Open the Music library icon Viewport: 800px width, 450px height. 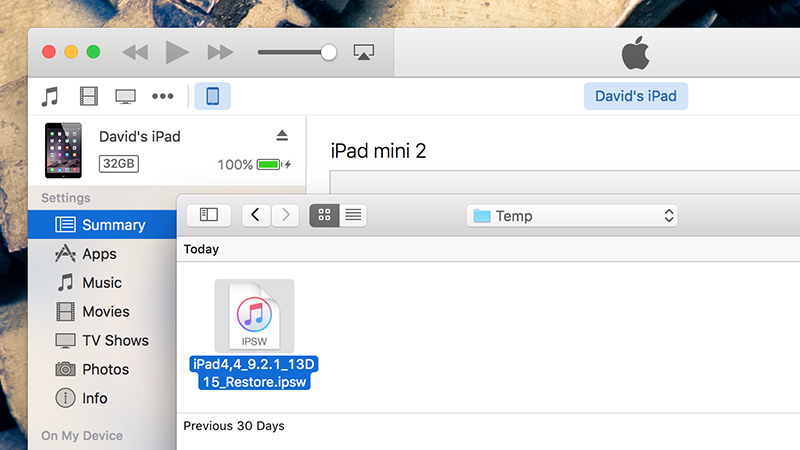click(50, 96)
